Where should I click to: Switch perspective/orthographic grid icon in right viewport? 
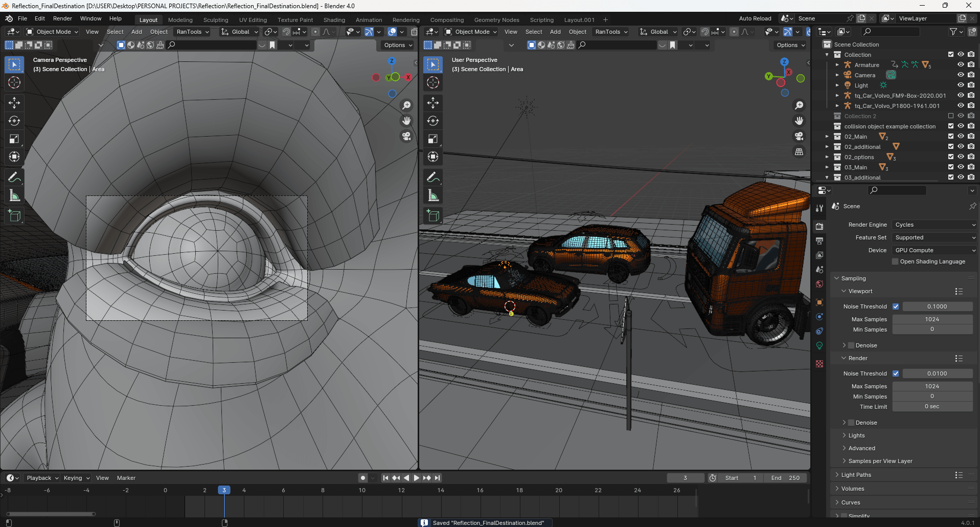(x=799, y=151)
